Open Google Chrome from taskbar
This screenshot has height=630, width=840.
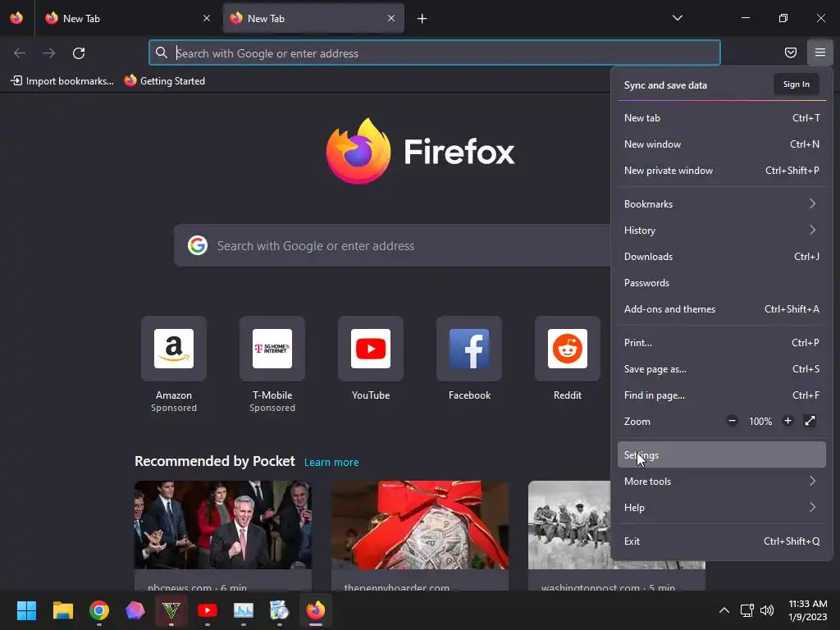(99, 610)
